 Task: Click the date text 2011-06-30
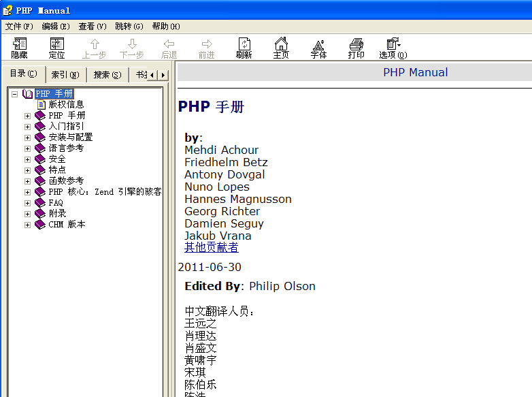click(210, 267)
